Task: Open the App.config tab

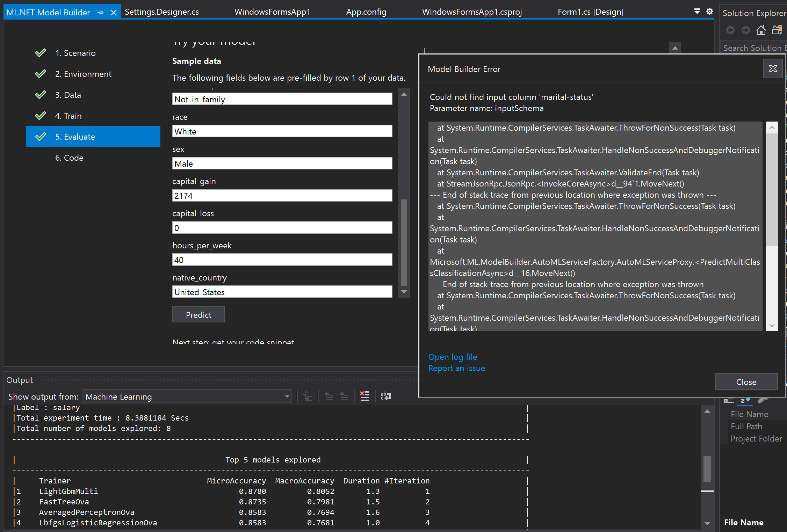Action: click(x=366, y=12)
